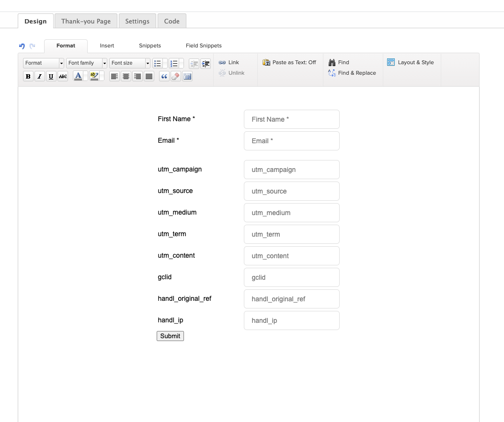Apply bold formatting
The width and height of the screenshot is (504, 422).
[28, 76]
